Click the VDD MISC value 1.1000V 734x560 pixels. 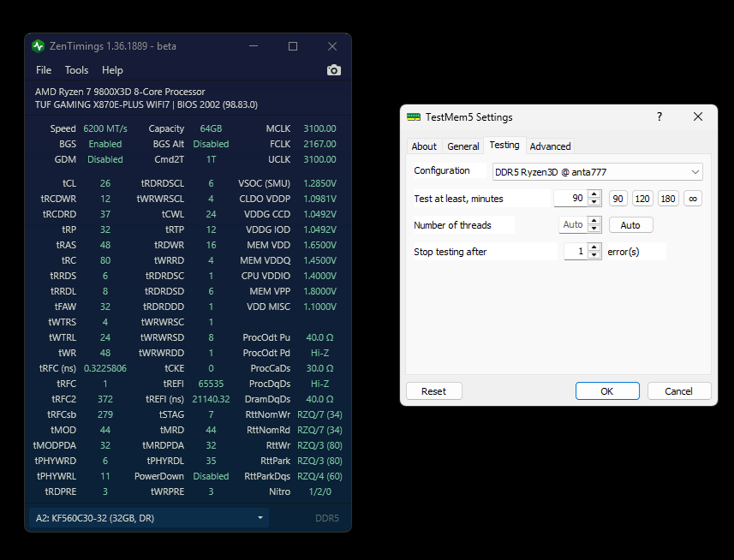tap(319, 307)
